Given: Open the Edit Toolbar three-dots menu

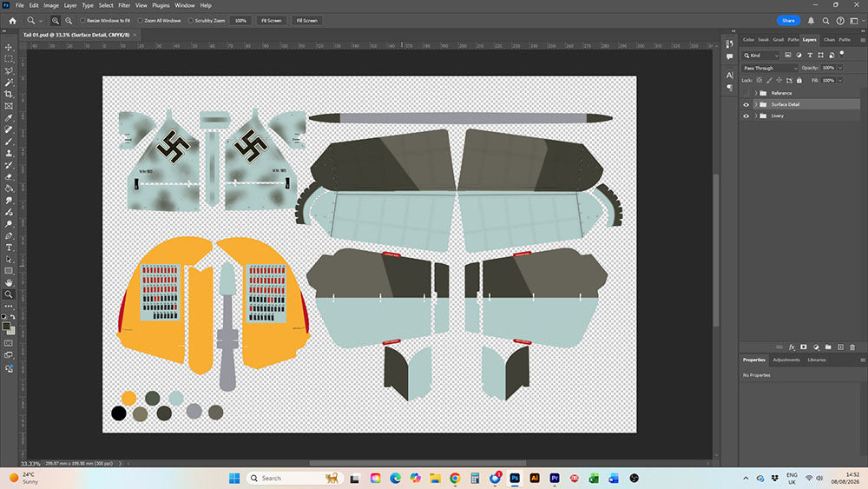Looking at the screenshot, I should pyautogui.click(x=9, y=307).
